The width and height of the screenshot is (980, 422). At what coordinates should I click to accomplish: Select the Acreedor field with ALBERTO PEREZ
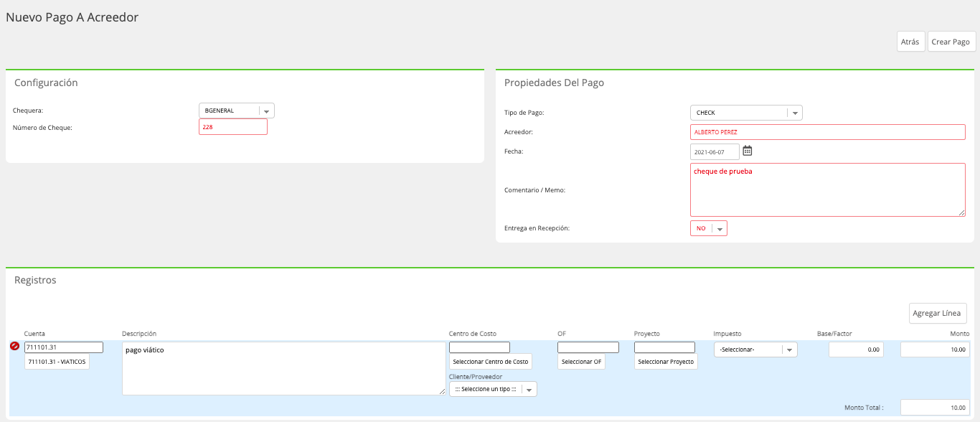coord(828,132)
